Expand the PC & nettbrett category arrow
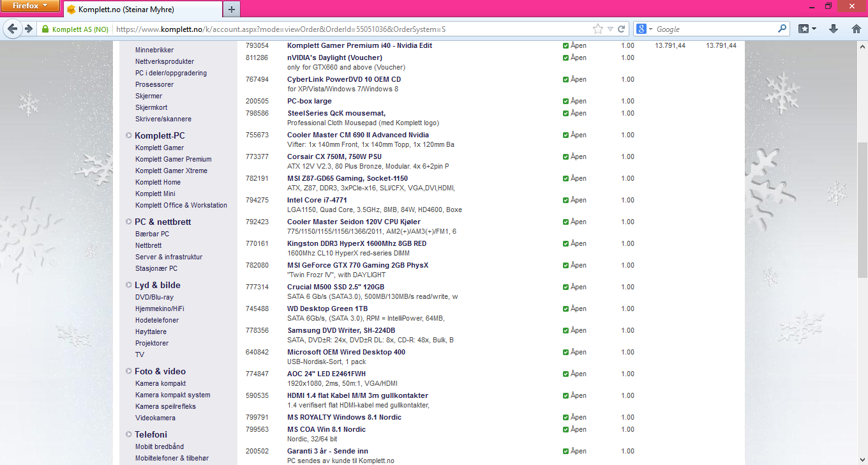868x465 pixels. coord(129,222)
